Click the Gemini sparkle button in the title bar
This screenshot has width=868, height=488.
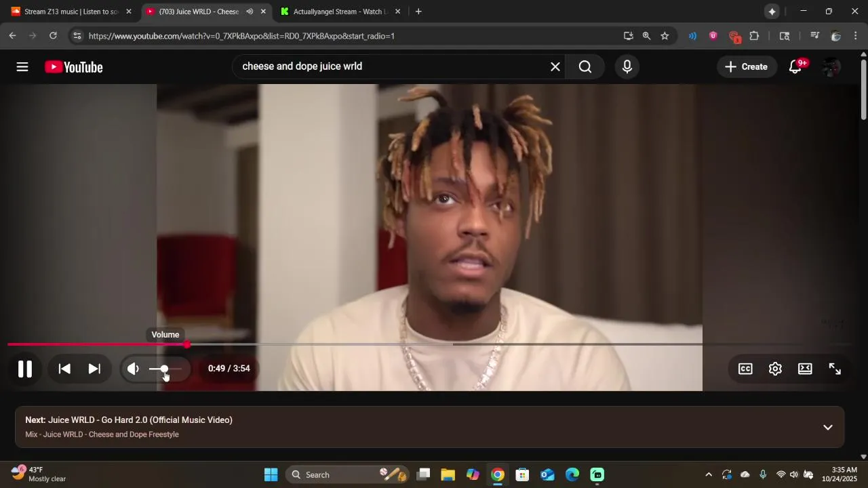772,12
